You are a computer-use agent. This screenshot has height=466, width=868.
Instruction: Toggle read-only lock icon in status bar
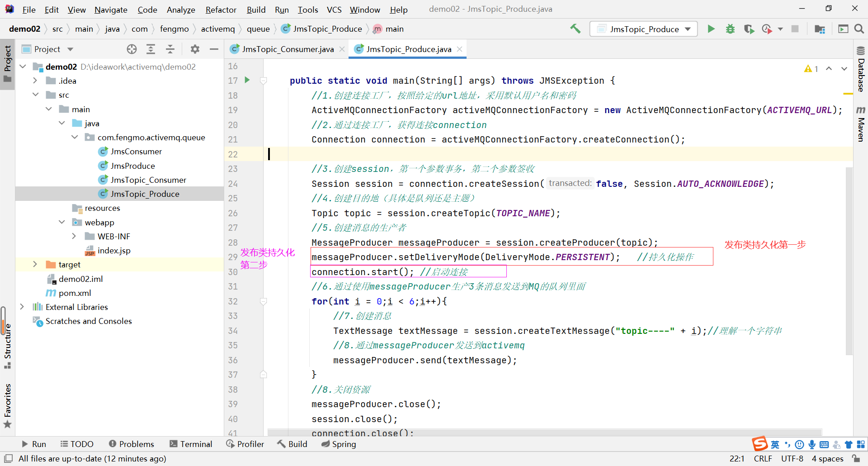coord(856,458)
